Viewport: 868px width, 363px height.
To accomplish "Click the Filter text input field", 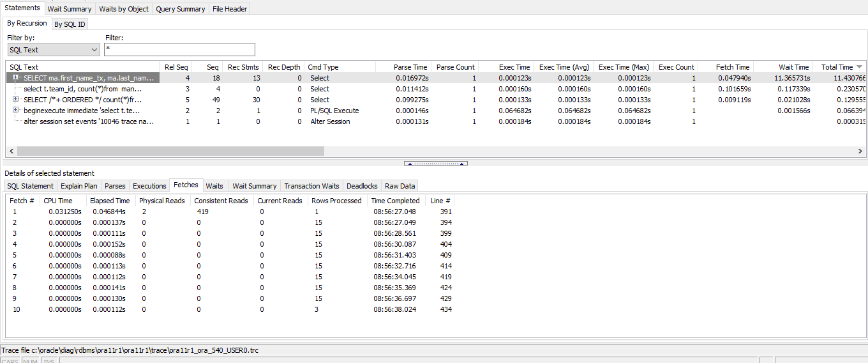I will pyautogui.click(x=179, y=49).
